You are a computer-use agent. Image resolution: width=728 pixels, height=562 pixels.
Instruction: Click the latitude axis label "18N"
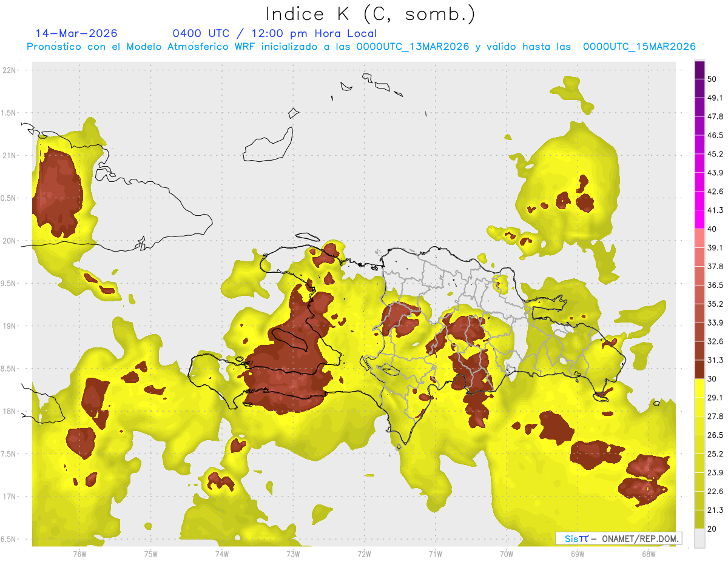click(x=10, y=411)
